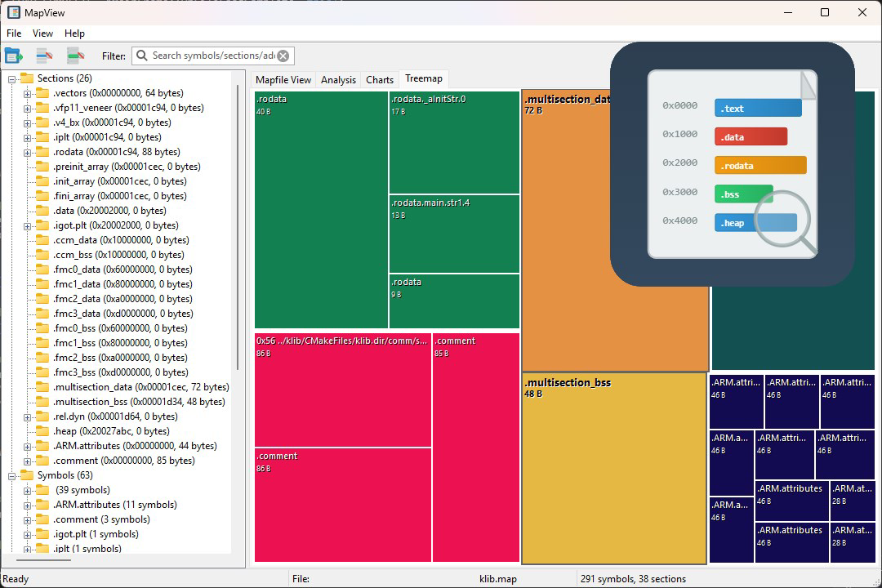Expand the .v4_bx section node
The height and width of the screenshot is (588, 882).
pyautogui.click(x=27, y=122)
